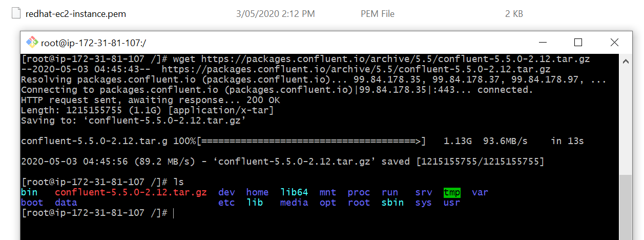Click the redhat-ec2-instance.pem file icon
The height and width of the screenshot is (240, 644).
17,14
